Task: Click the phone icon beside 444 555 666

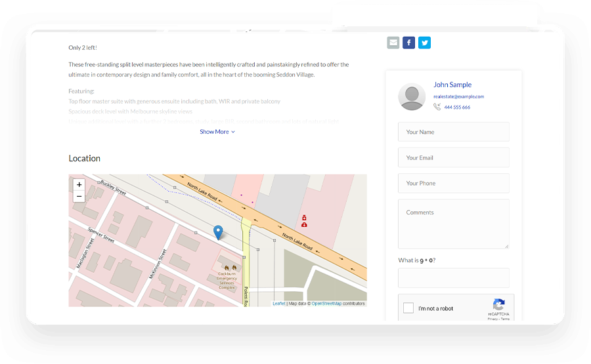Action: [x=437, y=107]
